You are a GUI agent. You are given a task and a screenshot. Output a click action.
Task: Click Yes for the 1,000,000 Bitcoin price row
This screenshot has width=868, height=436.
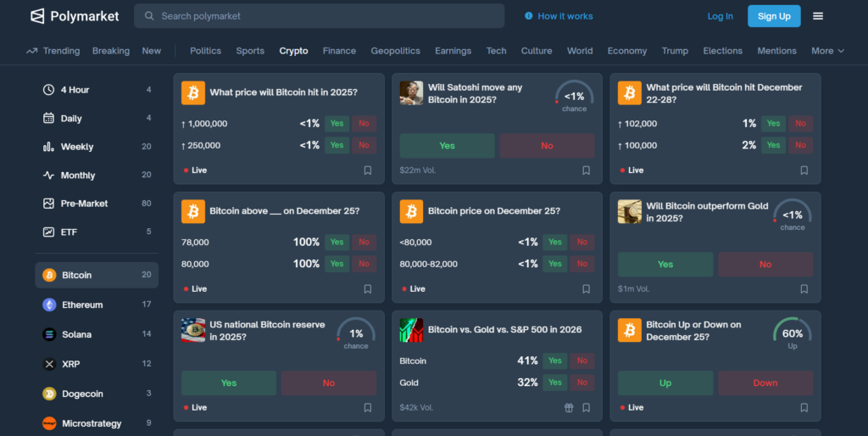pyautogui.click(x=337, y=124)
